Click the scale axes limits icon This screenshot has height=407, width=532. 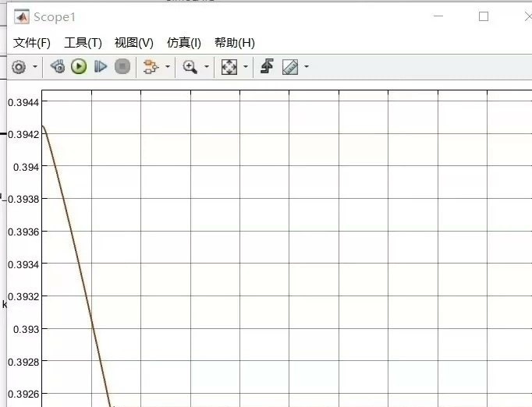coord(229,67)
